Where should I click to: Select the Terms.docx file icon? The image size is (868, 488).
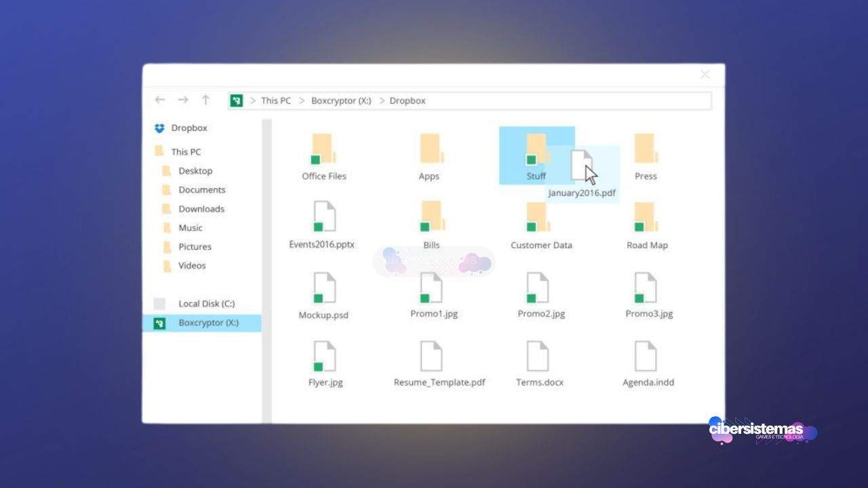point(538,356)
